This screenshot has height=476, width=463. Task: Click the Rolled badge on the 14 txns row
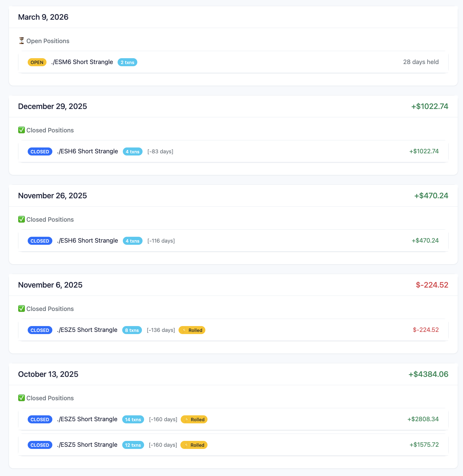click(194, 419)
